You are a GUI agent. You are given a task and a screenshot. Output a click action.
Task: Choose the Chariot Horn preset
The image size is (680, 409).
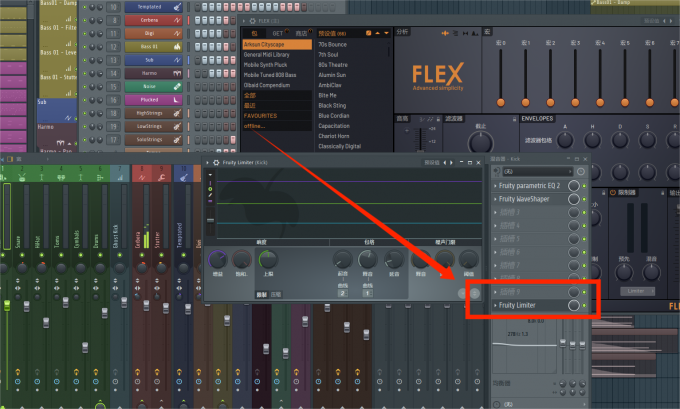[x=334, y=136]
